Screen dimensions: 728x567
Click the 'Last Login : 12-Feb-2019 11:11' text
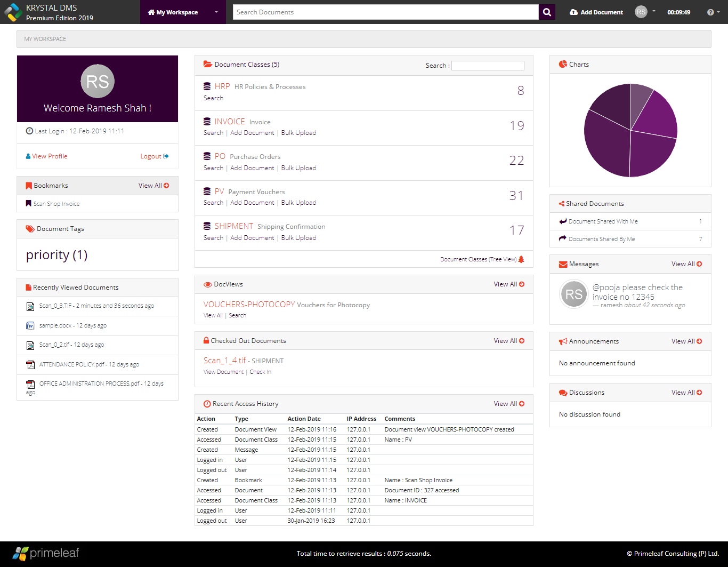tap(79, 131)
